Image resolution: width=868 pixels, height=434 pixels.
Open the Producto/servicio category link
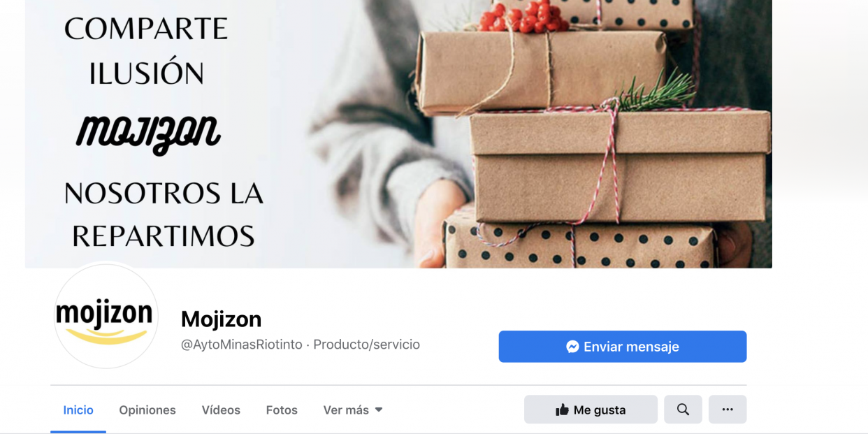point(366,345)
